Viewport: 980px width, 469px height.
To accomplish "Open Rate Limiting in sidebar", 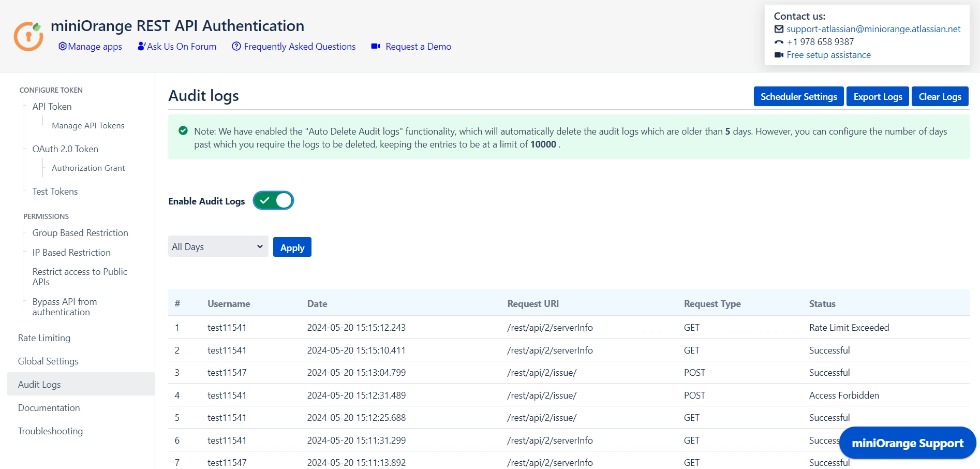I will point(44,338).
